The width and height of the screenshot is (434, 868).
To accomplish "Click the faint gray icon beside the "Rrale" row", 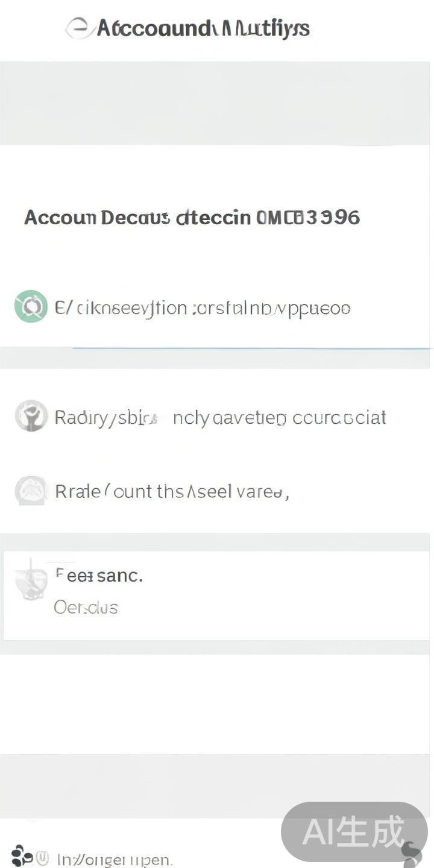I will 31,491.
